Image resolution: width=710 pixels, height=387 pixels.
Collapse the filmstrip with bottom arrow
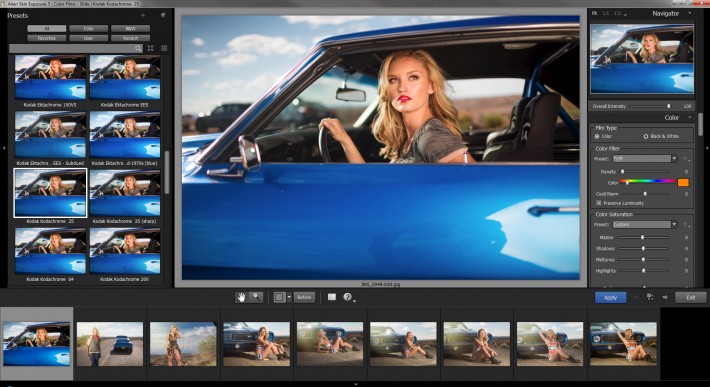(355, 384)
